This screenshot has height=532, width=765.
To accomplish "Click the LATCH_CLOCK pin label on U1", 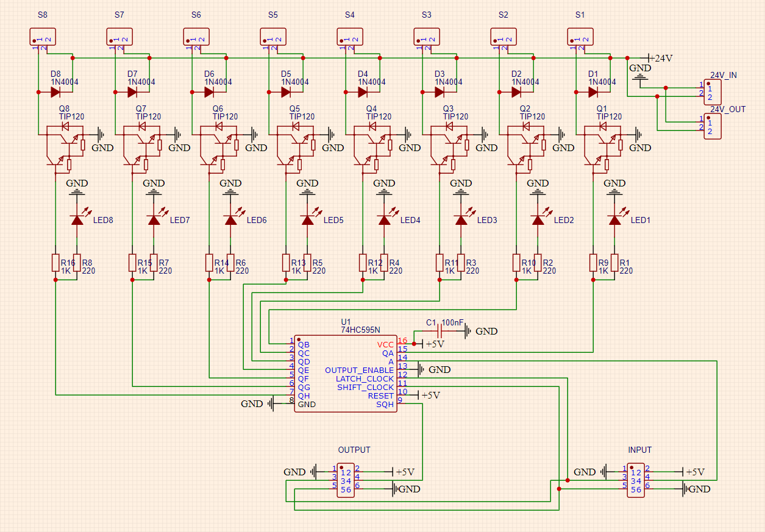I will pyautogui.click(x=365, y=379).
